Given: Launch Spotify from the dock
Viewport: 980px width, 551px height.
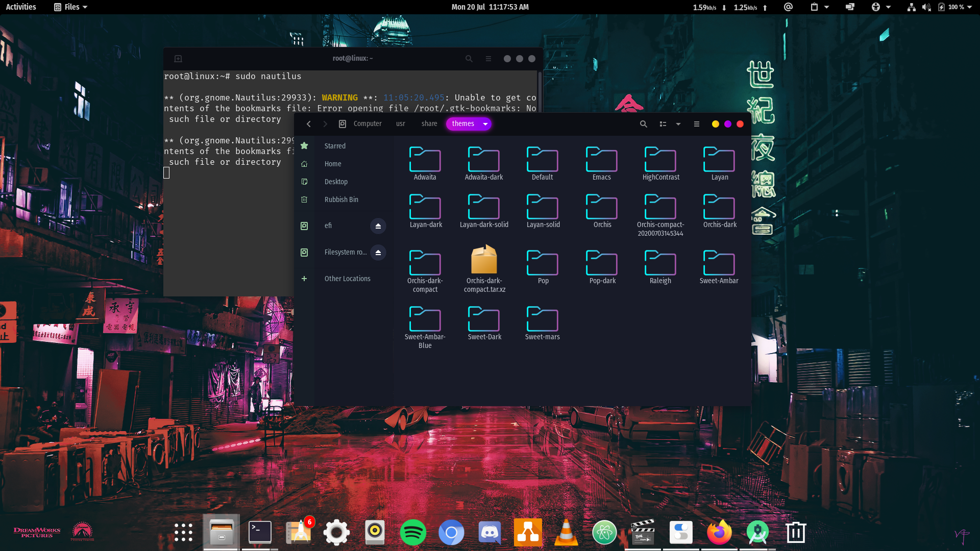Looking at the screenshot, I should pos(412,532).
